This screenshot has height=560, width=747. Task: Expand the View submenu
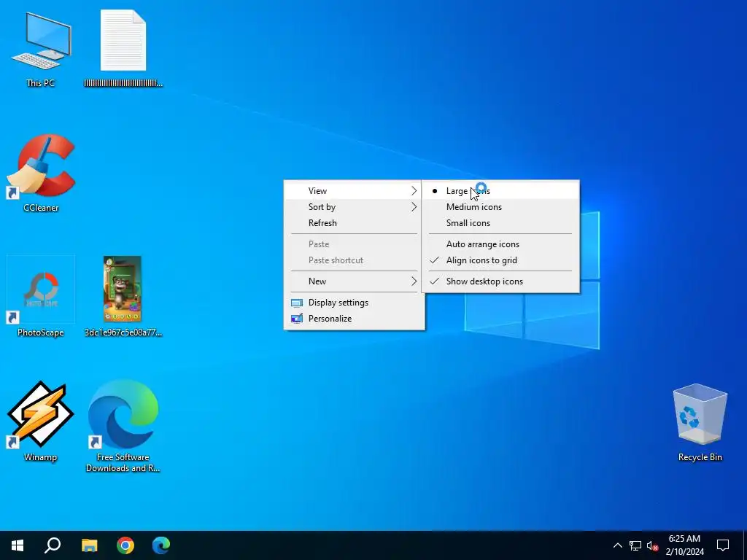(x=354, y=191)
